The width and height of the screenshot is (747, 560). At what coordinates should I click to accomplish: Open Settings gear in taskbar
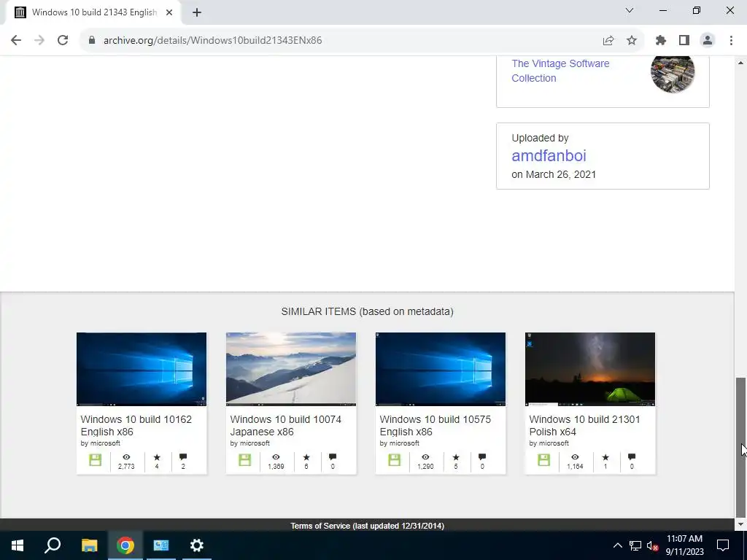(197, 545)
